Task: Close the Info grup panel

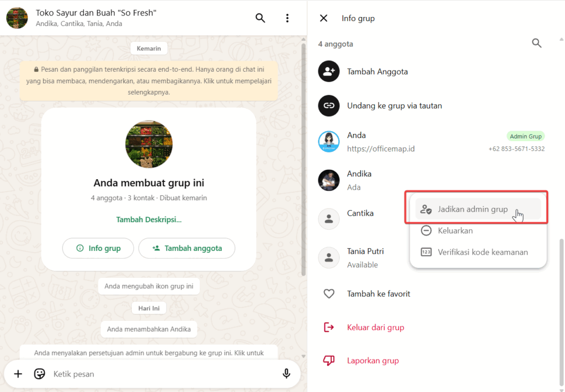Action: pyautogui.click(x=324, y=18)
